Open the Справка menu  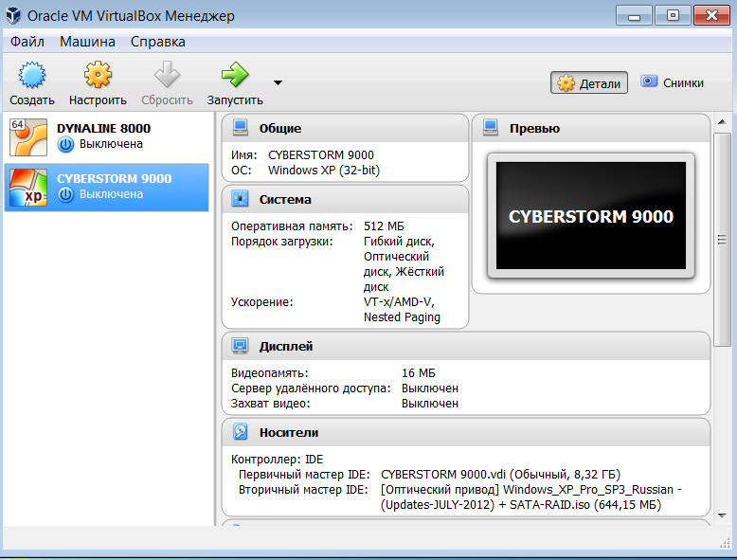pos(158,42)
